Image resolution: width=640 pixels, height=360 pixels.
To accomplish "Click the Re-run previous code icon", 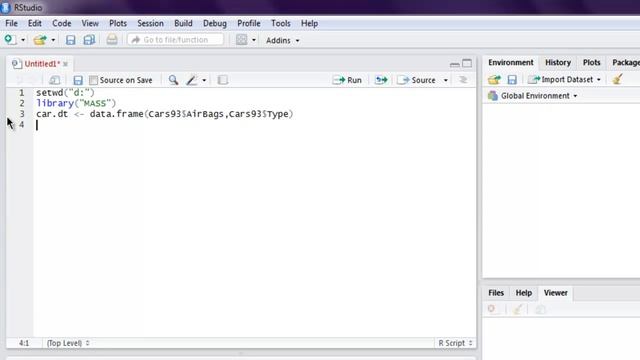I will point(381,80).
